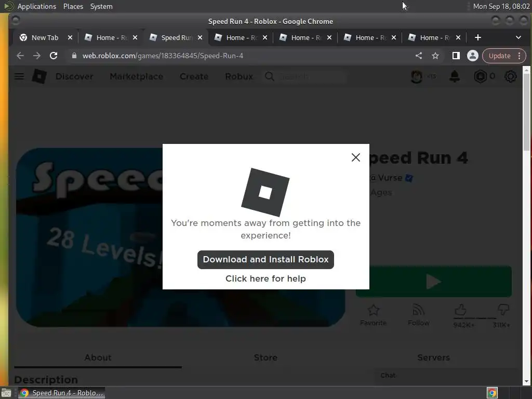Close the New Tab tab
The width and height of the screenshot is (532, 399).
click(70, 37)
